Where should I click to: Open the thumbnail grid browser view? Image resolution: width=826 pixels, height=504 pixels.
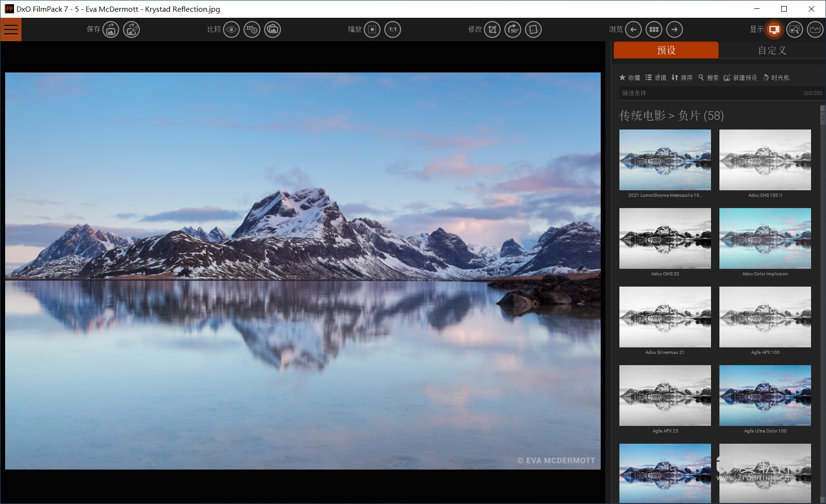(654, 29)
